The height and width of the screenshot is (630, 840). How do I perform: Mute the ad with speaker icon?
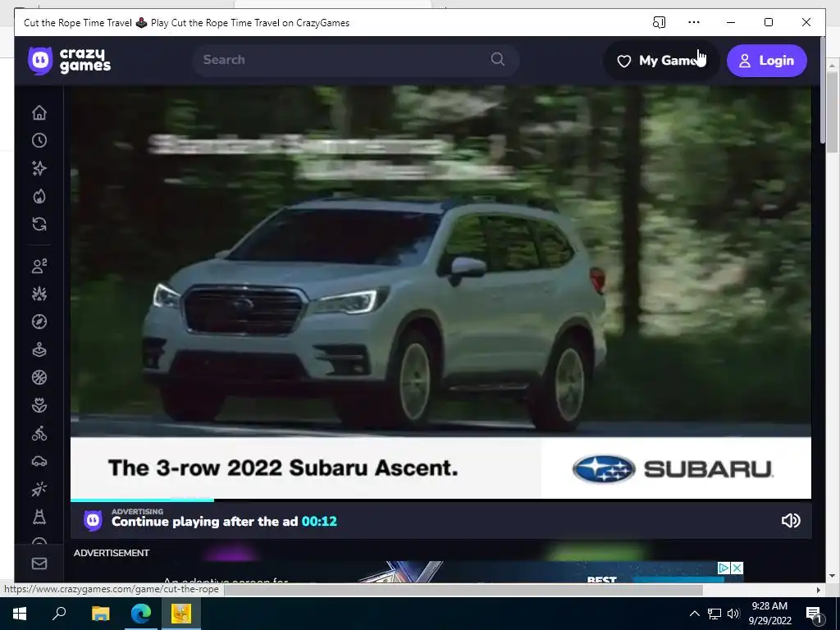click(791, 521)
